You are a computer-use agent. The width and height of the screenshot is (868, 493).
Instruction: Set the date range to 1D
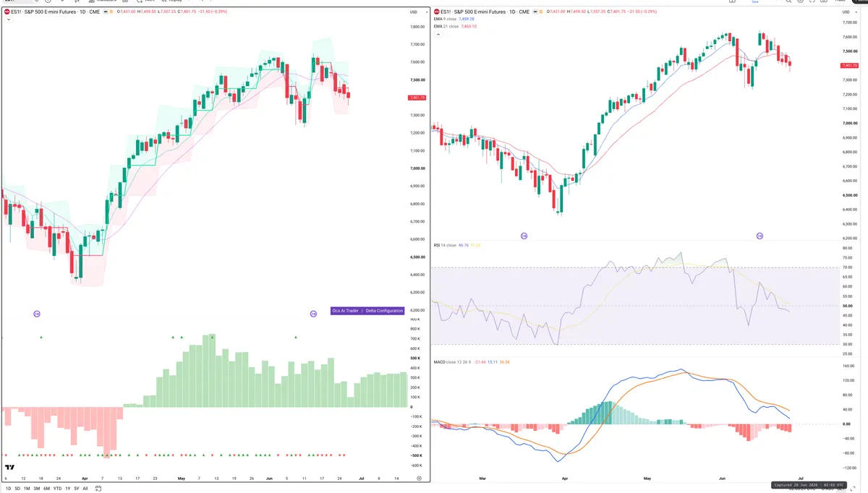point(8,489)
